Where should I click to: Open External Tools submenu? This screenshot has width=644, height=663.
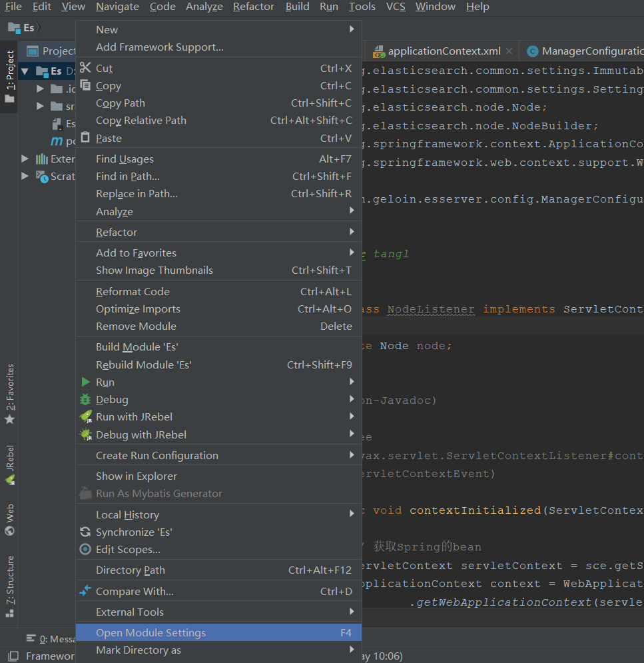coord(218,612)
